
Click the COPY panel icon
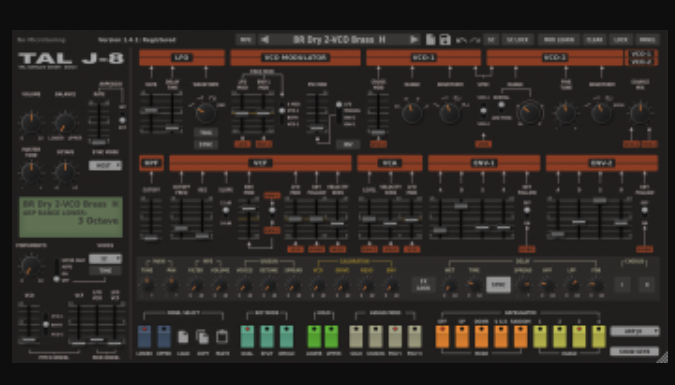202,337
